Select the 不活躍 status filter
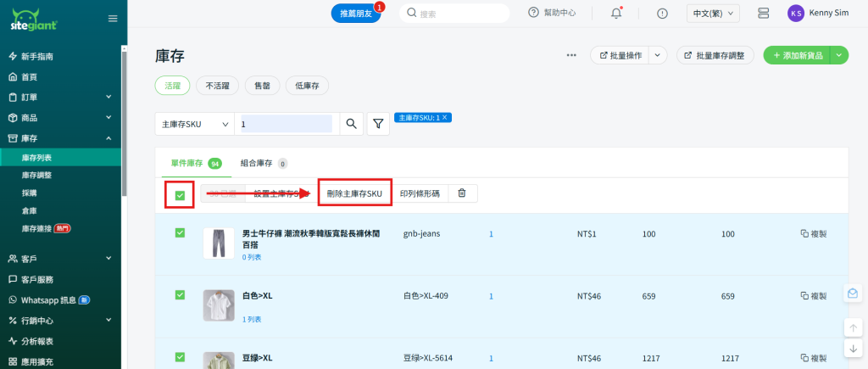Viewport: 868px width, 369px height. pos(218,86)
